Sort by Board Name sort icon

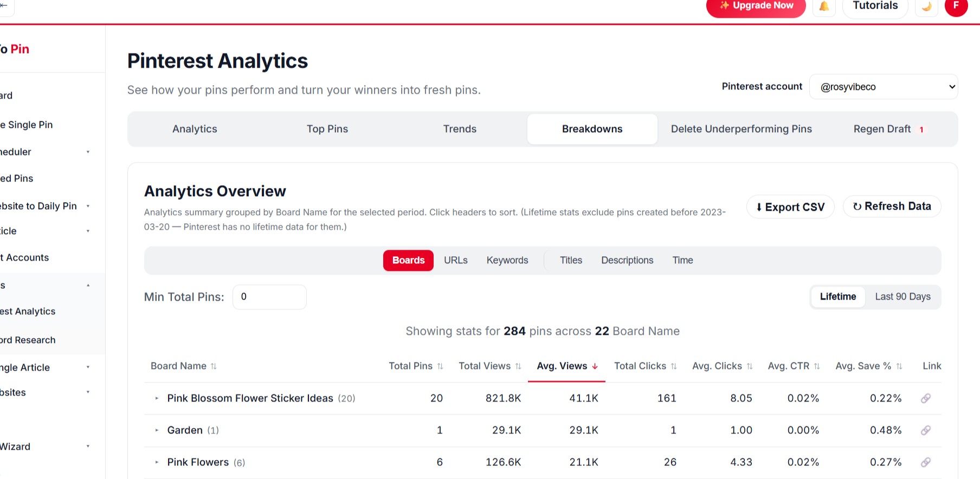(214, 366)
